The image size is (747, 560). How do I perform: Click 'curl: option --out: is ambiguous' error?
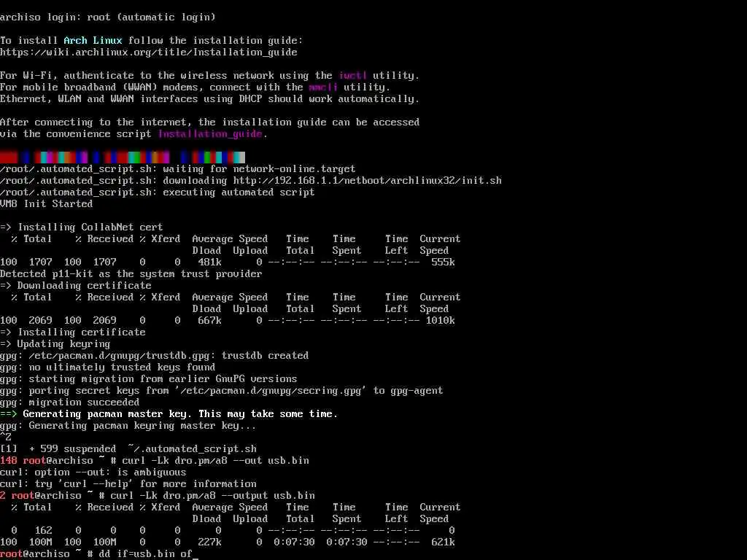click(93, 472)
